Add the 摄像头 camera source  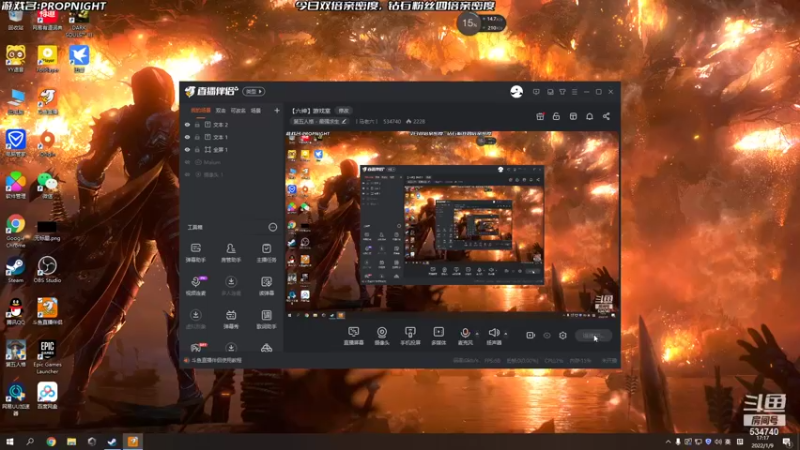pos(382,336)
